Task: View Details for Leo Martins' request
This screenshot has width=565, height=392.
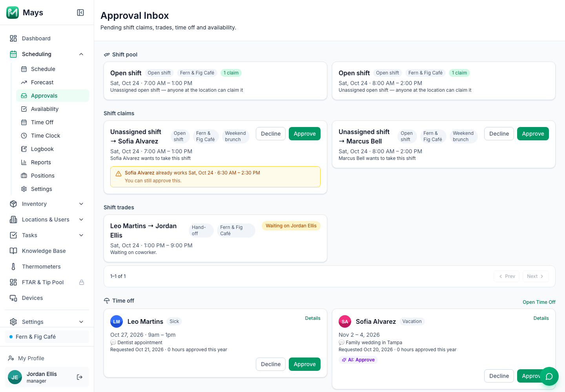Action: [313, 318]
